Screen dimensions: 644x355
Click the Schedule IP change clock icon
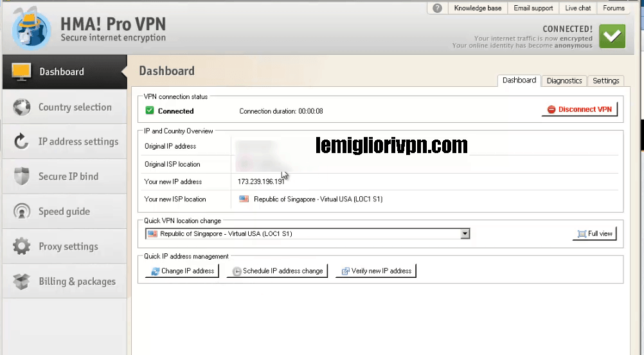[237, 271]
